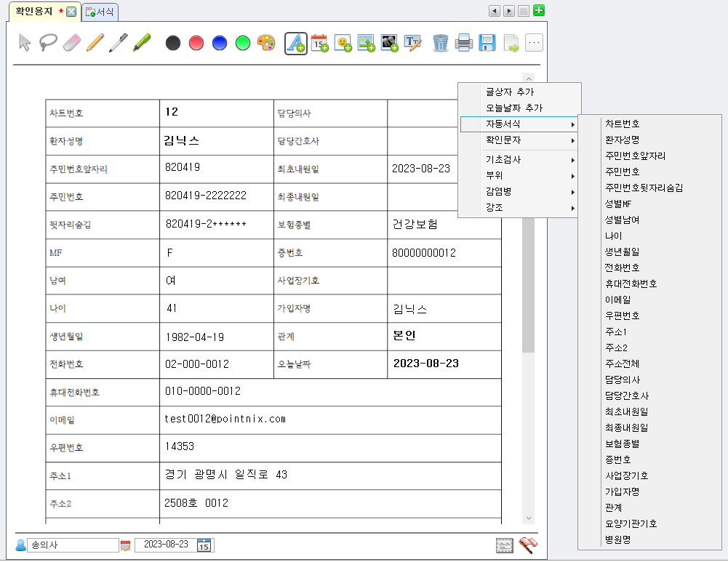Screen dimensions: 728x562
Task: Print the form with printer icon
Action: point(464,43)
